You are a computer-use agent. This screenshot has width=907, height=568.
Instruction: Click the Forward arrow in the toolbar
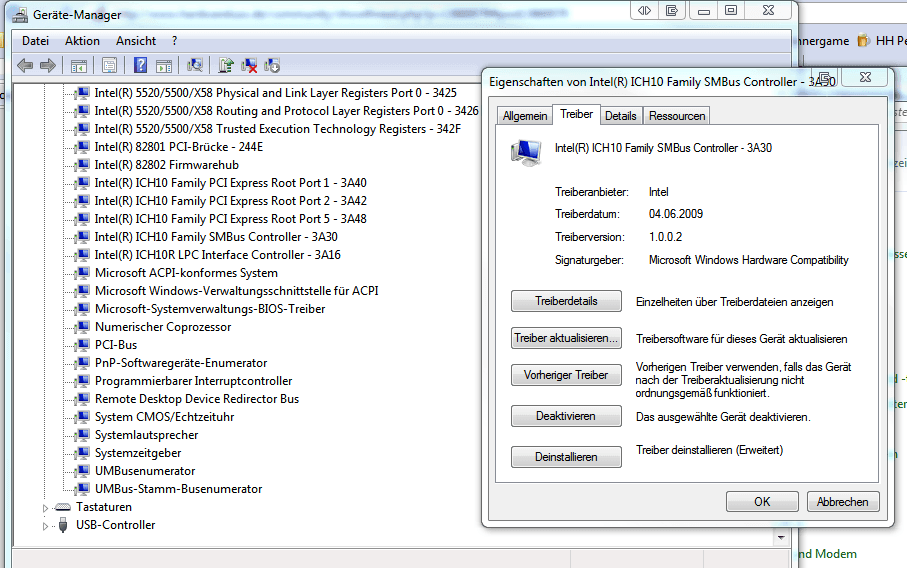pos(48,65)
